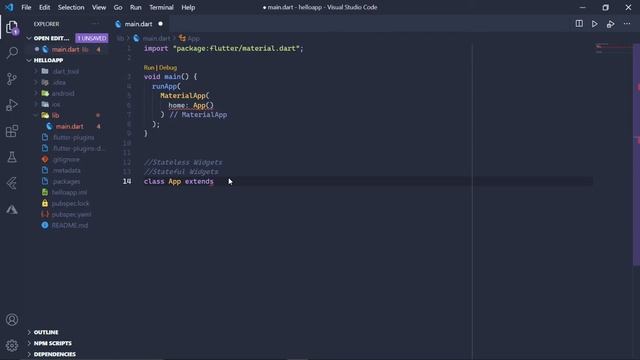Click the Run code lens above main()

tap(149, 67)
